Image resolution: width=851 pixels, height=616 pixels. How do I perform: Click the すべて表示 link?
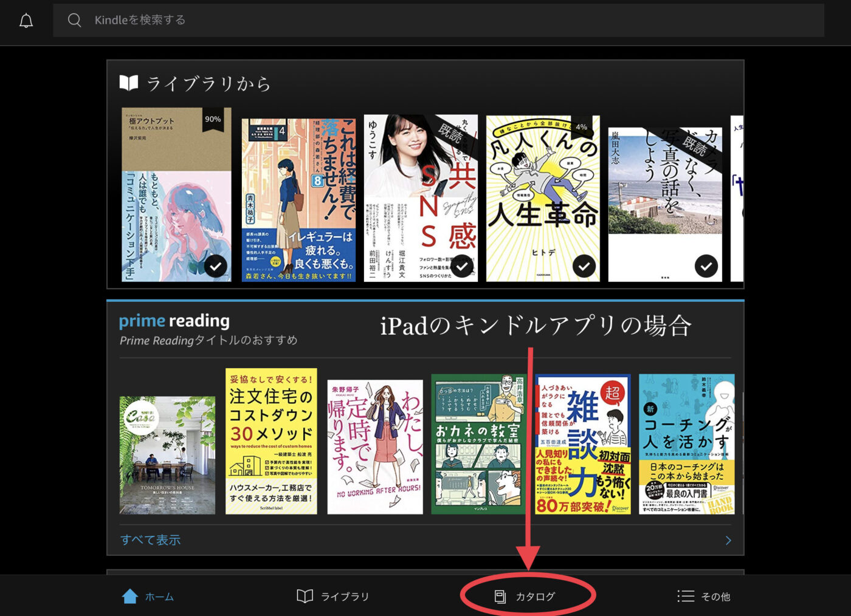(x=150, y=540)
